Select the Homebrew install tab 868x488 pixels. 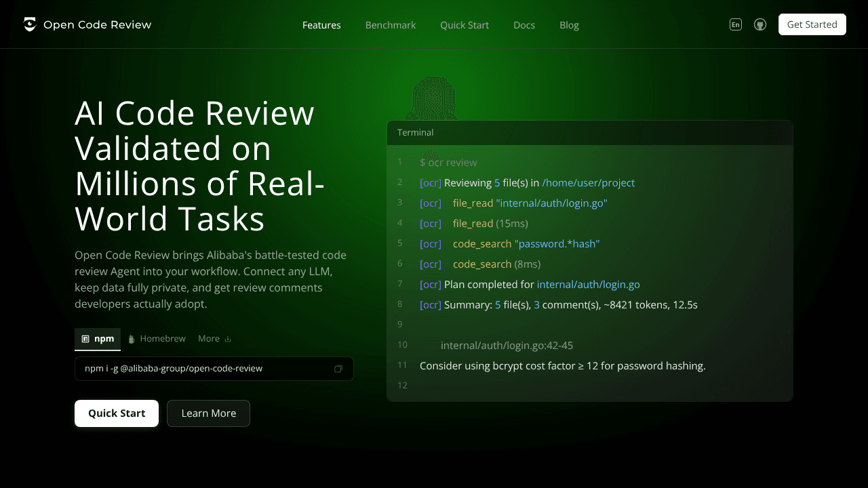coord(157,339)
